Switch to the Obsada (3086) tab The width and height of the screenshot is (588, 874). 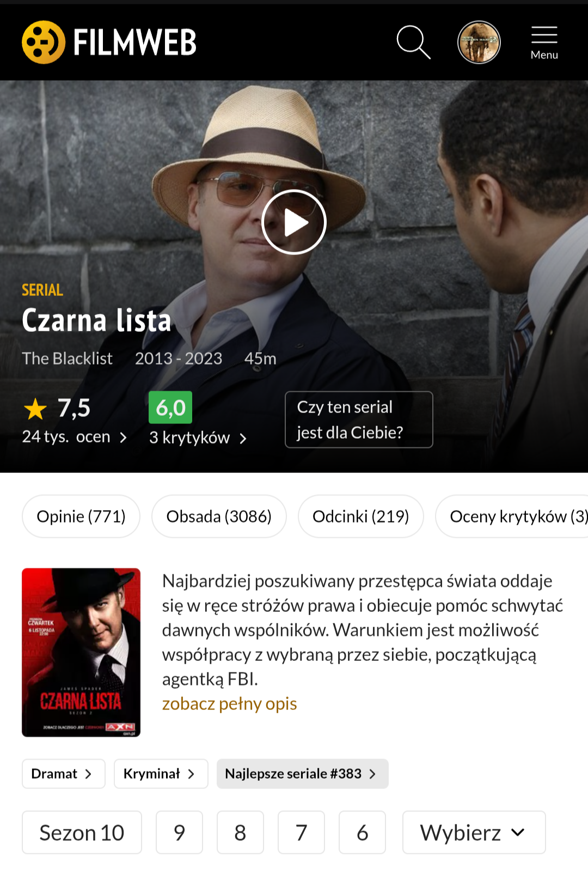(x=219, y=516)
